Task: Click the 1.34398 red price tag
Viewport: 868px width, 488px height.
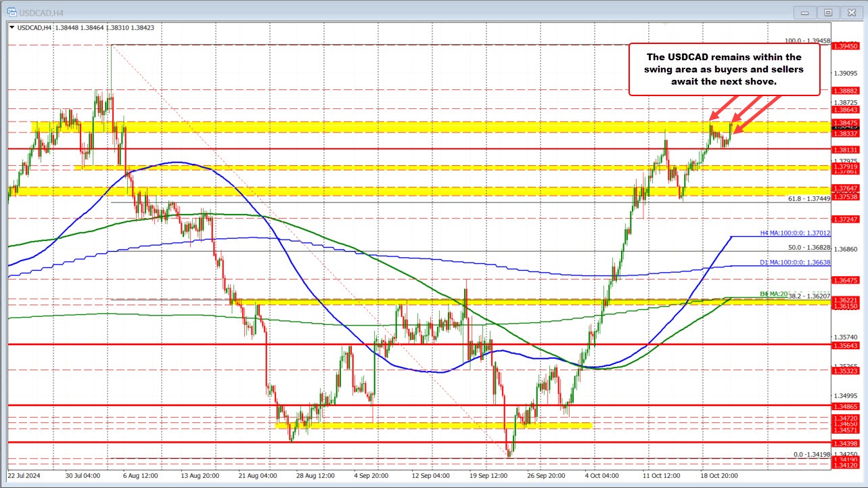Action: click(x=846, y=443)
